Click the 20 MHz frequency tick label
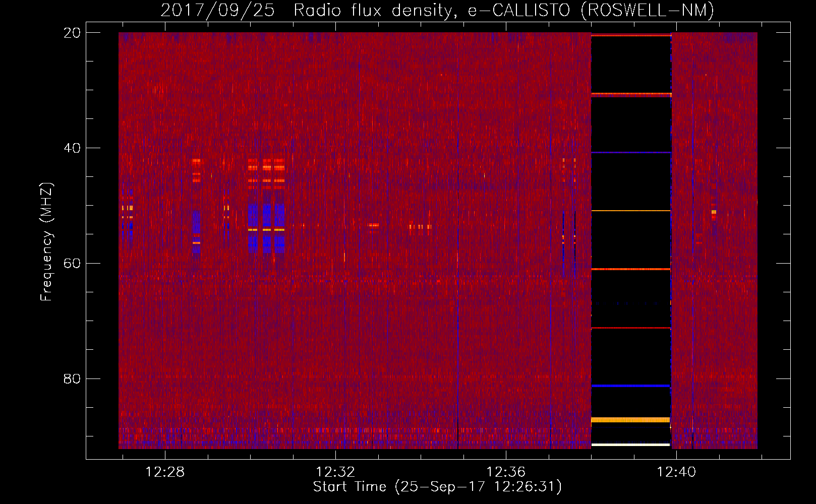The image size is (816, 504). click(x=72, y=33)
